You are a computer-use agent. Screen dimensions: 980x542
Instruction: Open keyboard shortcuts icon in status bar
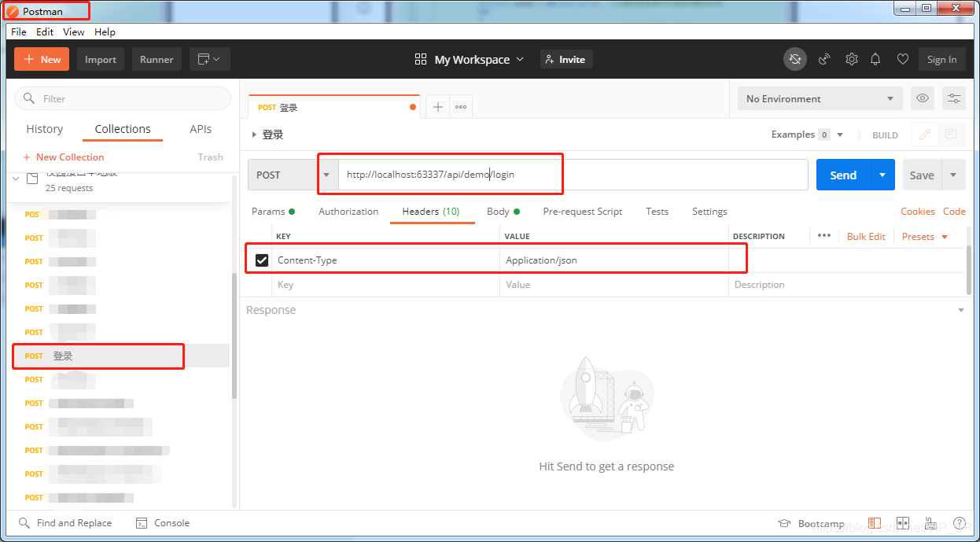931,523
